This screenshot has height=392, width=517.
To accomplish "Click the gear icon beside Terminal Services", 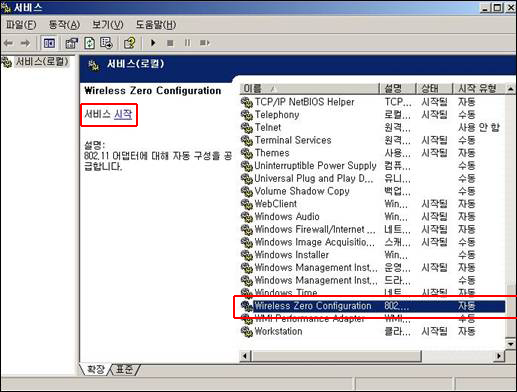I will (247, 141).
